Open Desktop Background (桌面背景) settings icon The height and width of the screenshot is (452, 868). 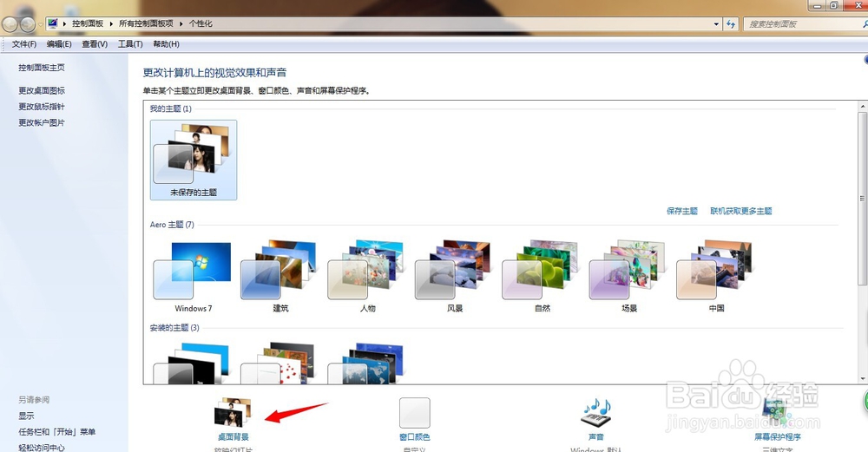pyautogui.click(x=233, y=413)
